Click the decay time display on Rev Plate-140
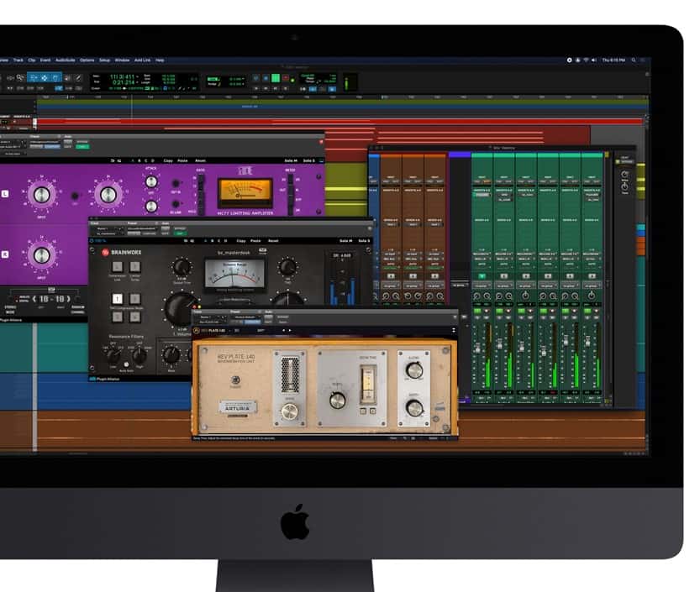Screen dimensions: 700x592 368,383
